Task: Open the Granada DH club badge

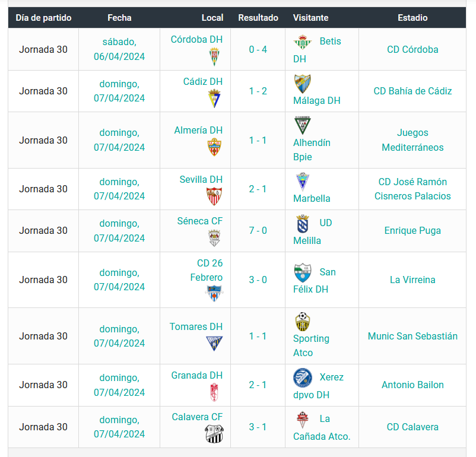Action: (214, 392)
